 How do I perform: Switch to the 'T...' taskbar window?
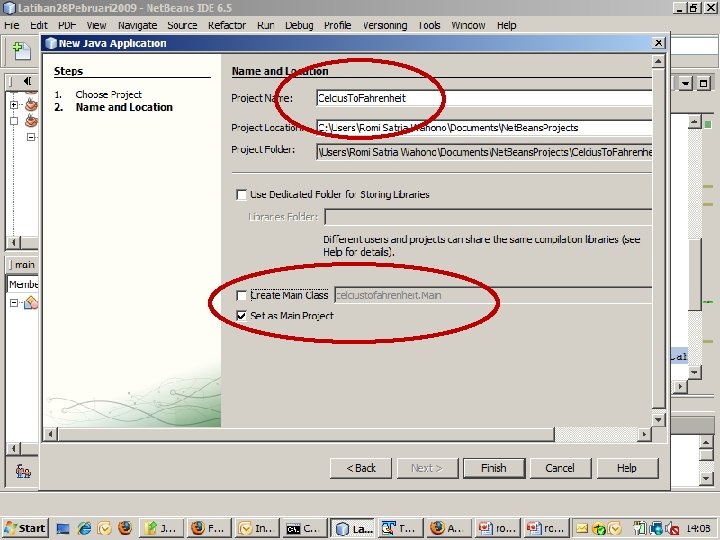(399, 529)
